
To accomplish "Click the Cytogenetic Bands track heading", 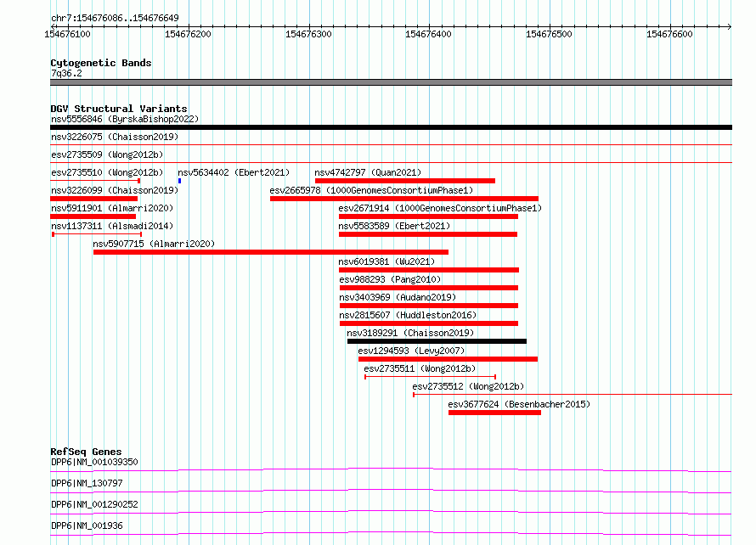I will click(x=101, y=63).
